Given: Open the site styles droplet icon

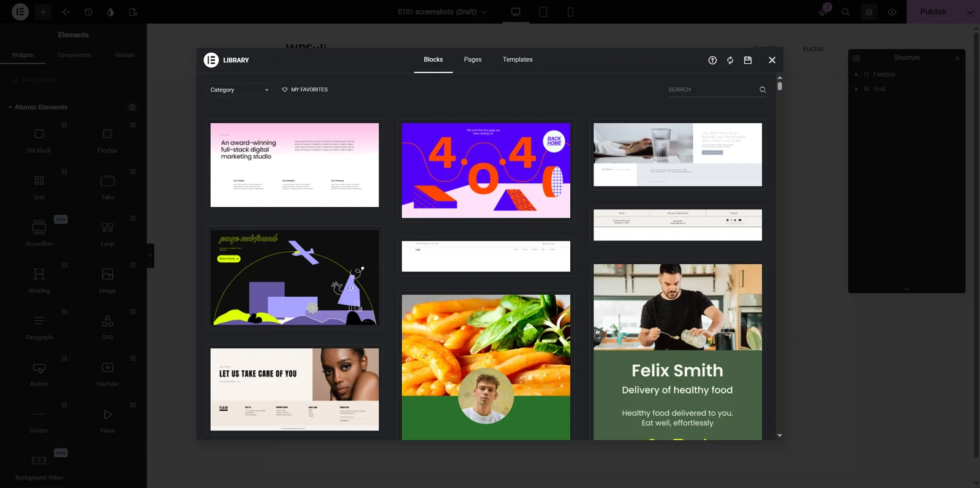Looking at the screenshot, I should point(110,12).
